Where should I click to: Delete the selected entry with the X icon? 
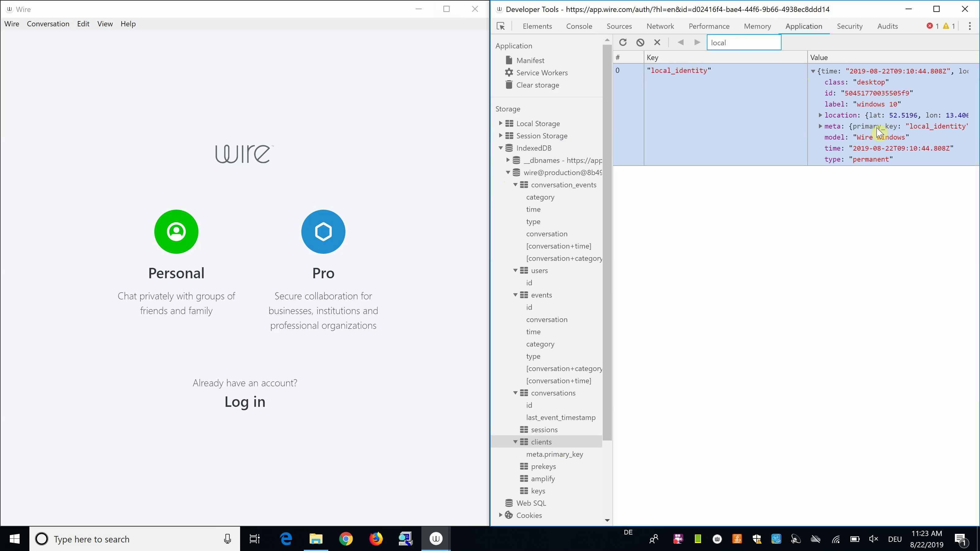click(x=657, y=42)
